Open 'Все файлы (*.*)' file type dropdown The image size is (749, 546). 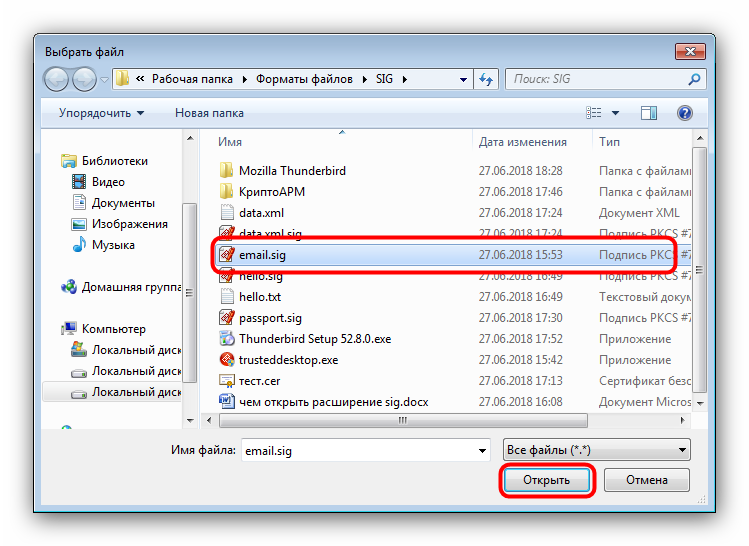click(x=597, y=450)
